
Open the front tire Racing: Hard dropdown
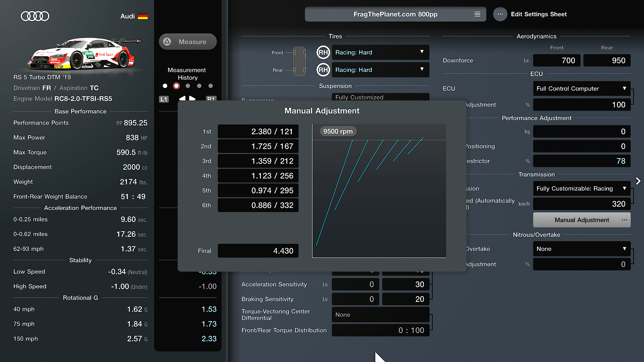(380, 52)
